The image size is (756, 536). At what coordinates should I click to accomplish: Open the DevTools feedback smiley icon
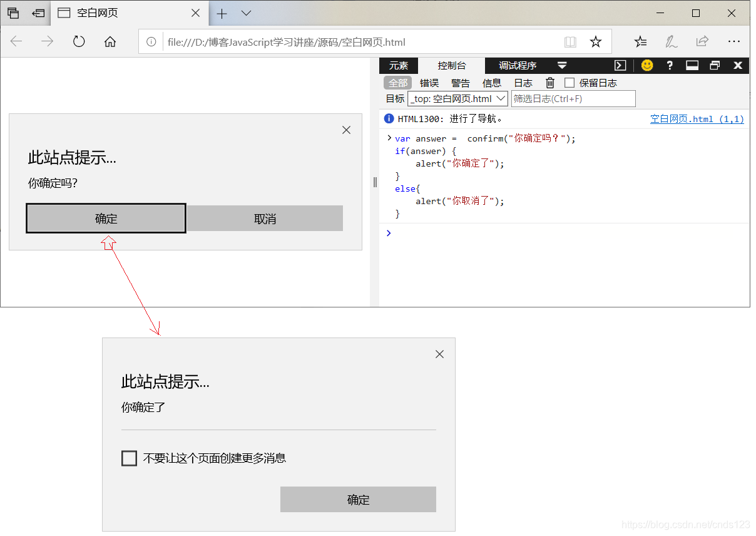(x=646, y=65)
